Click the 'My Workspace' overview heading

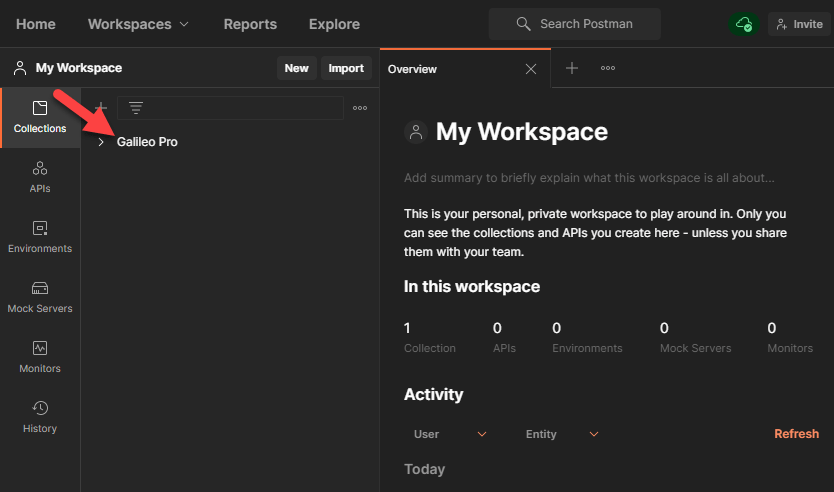pyautogui.click(x=521, y=132)
